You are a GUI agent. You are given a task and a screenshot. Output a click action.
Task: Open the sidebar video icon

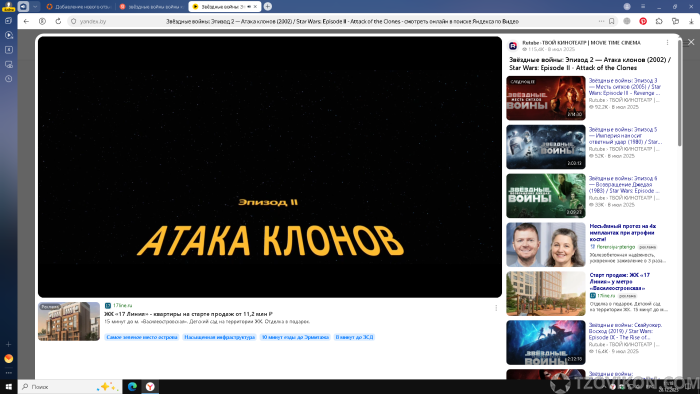(8, 35)
